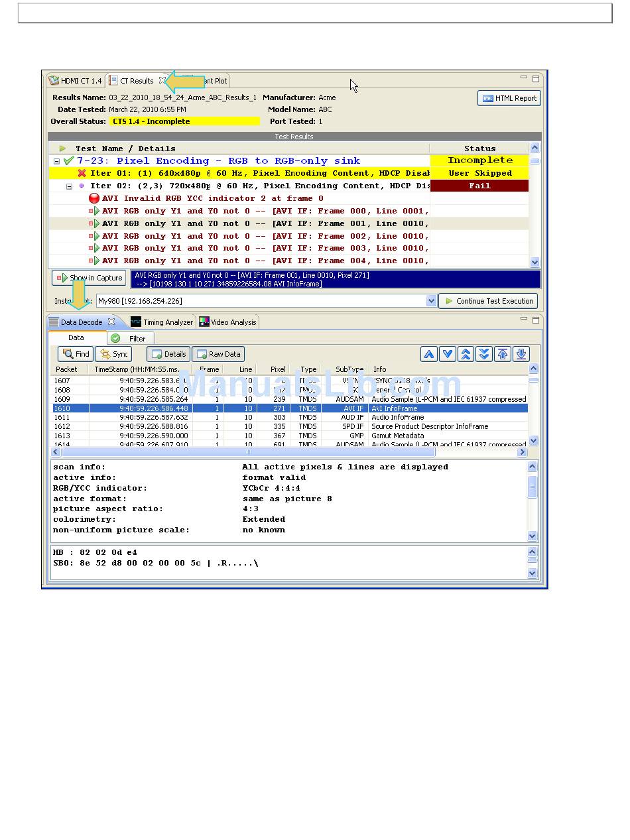Sort by the Info column header
Screen dimensions: 630x840
[448, 369]
